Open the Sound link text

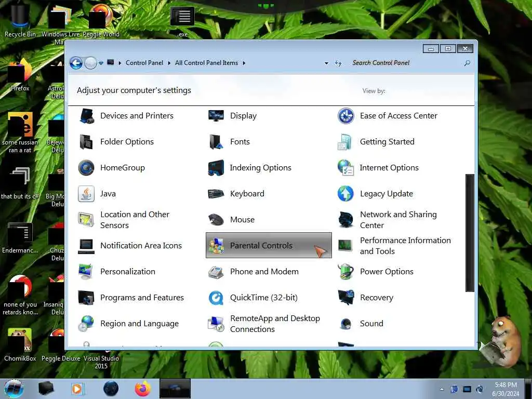(371, 324)
